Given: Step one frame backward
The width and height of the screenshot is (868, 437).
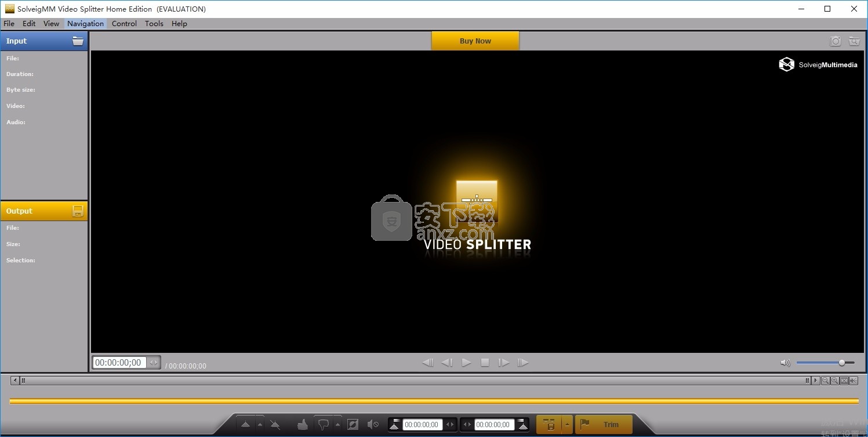Looking at the screenshot, I should [x=447, y=363].
